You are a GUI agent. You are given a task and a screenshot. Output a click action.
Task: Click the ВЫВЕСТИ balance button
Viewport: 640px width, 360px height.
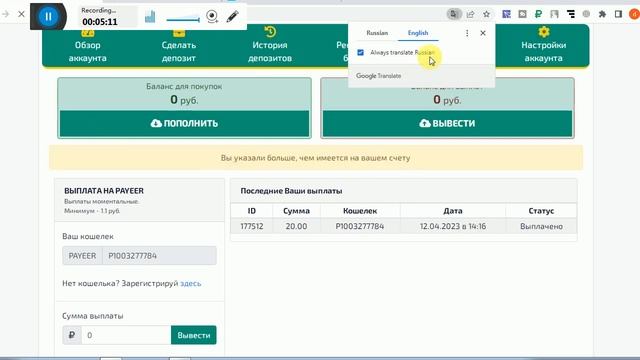(447, 123)
